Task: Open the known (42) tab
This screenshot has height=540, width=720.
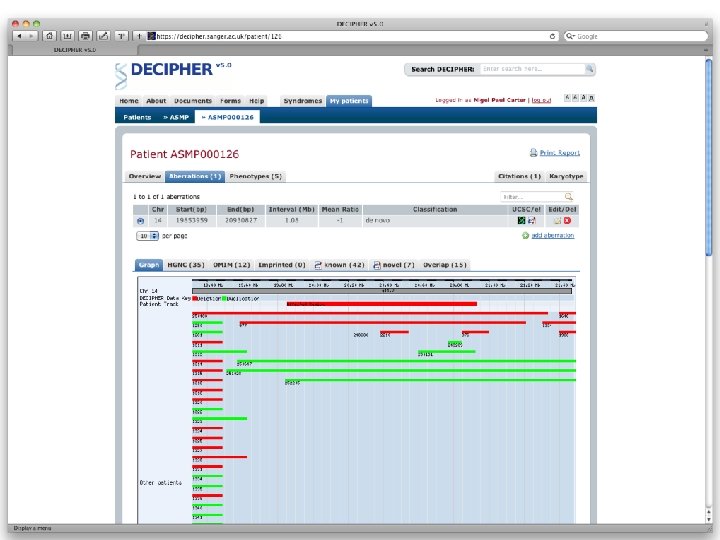Action: coord(339,265)
